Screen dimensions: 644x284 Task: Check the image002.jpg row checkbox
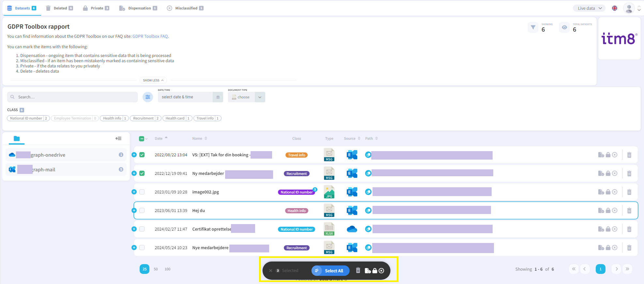pyautogui.click(x=142, y=192)
